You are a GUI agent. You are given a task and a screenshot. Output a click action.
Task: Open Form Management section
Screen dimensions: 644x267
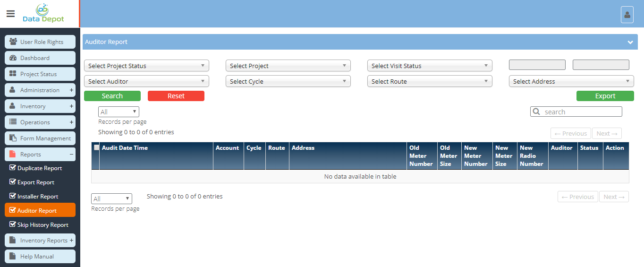tap(40, 138)
